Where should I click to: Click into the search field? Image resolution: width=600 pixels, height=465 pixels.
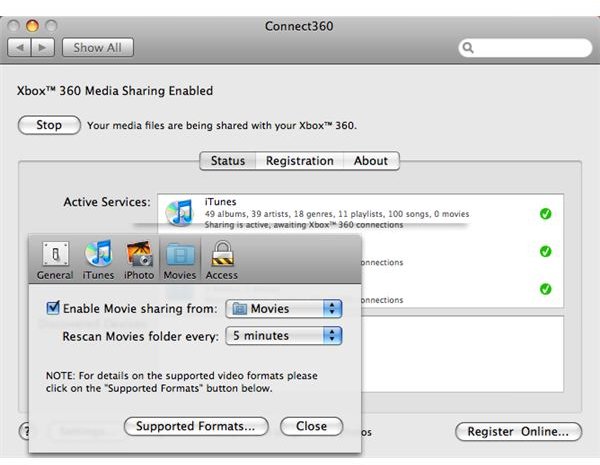coord(525,48)
